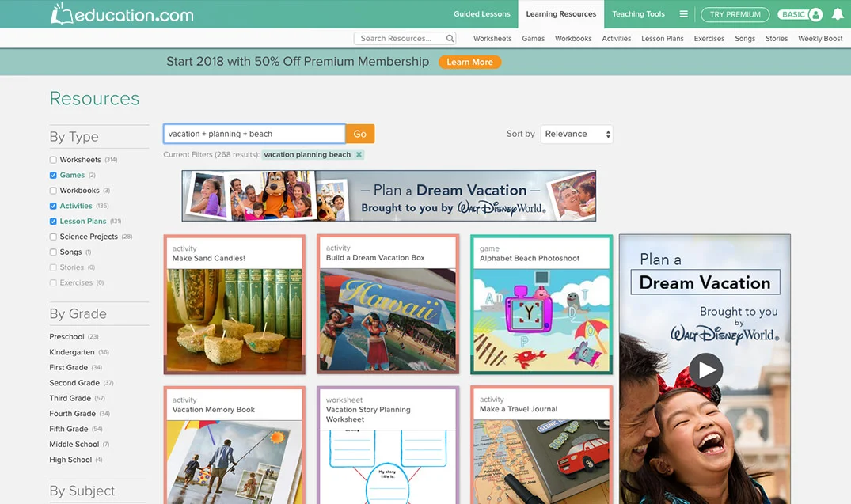Open the Make a Travel Journal card
This screenshot has height=504, width=851.
click(541, 445)
